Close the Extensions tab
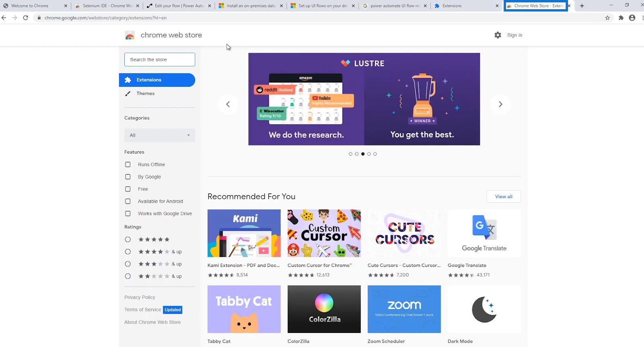The width and height of the screenshot is (644, 347). (x=497, y=6)
